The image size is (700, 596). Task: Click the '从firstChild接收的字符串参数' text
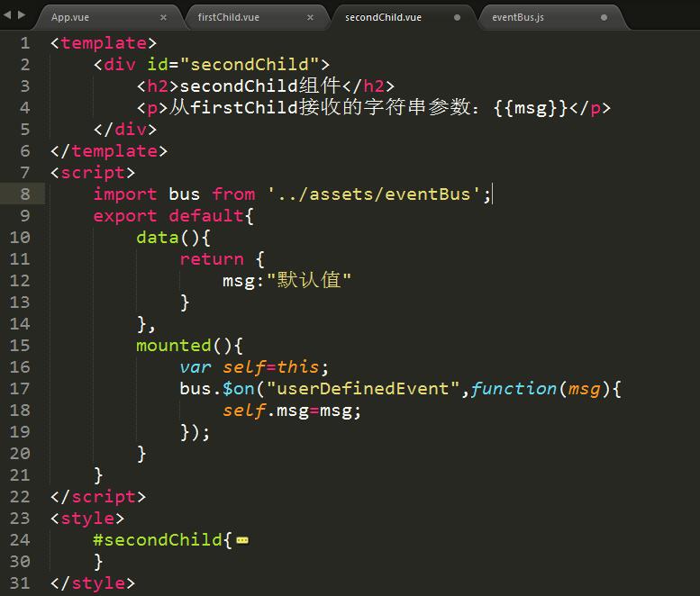319,107
